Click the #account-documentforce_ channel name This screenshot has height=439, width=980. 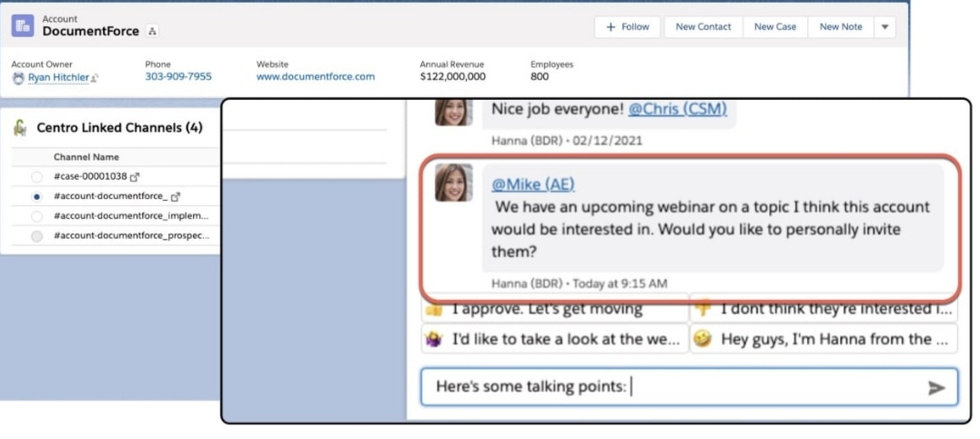pyautogui.click(x=111, y=196)
